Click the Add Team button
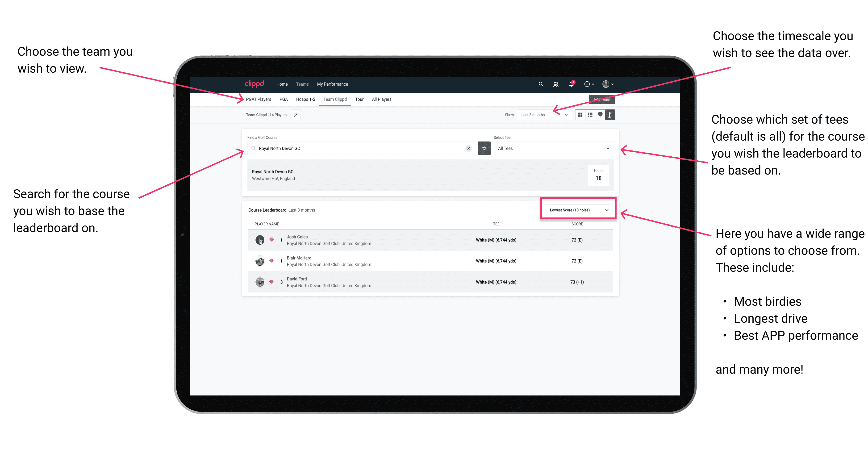Viewport: 868px width, 467px height. pyautogui.click(x=600, y=99)
